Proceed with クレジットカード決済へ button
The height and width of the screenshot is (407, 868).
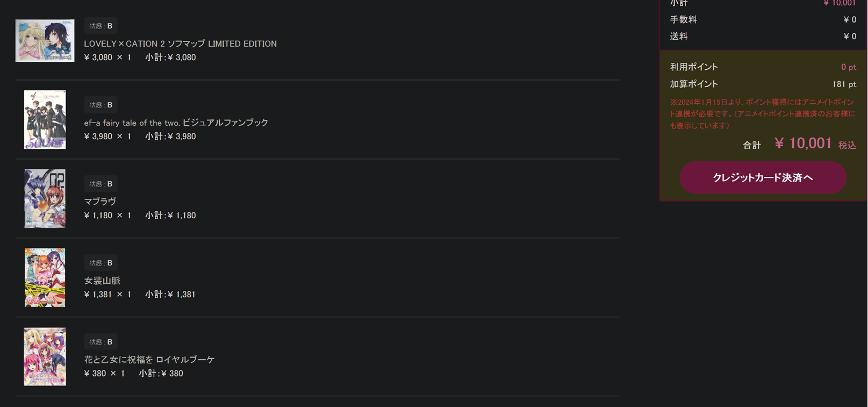[763, 177]
